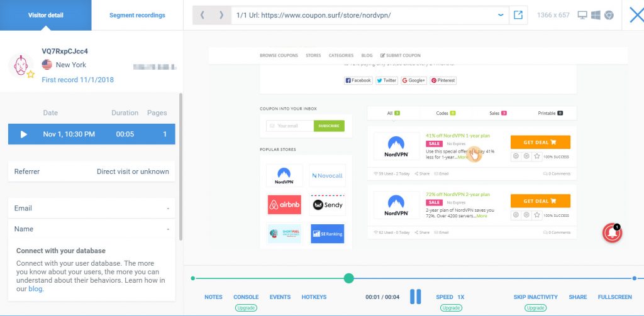
Task: Open SE Ranking store thumbnail
Action: click(327, 234)
